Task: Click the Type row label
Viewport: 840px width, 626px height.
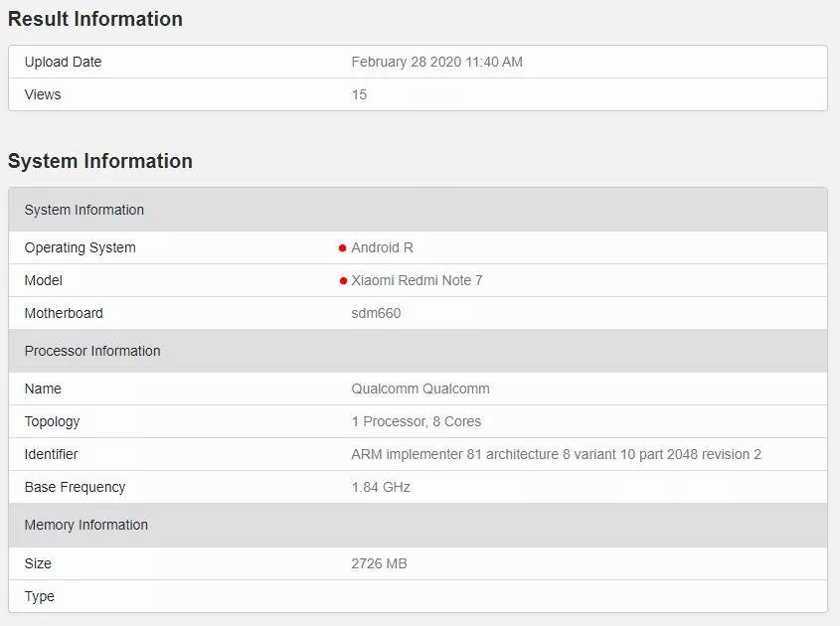Action: pyautogui.click(x=39, y=596)
